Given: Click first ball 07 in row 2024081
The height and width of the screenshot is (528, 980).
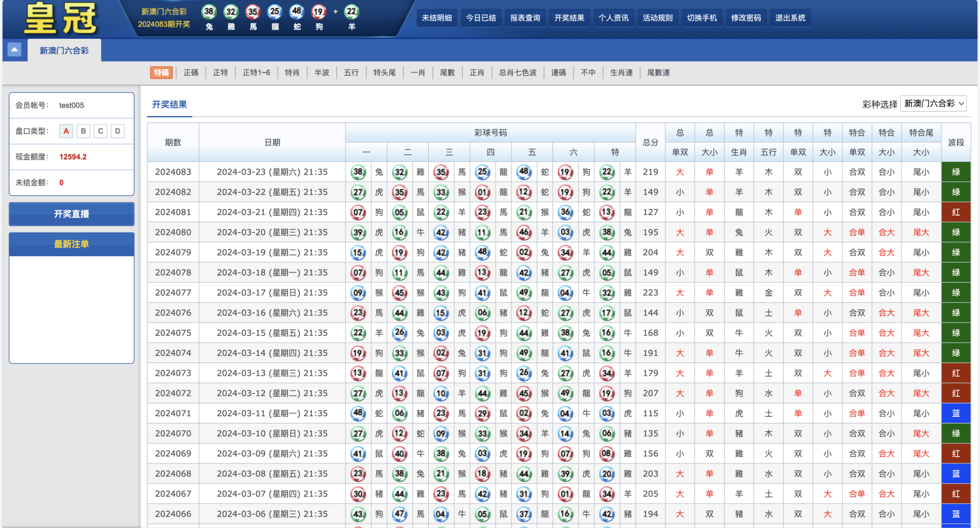Looking at the screenshot, I should pyautogui.click(x=358, y=212).
